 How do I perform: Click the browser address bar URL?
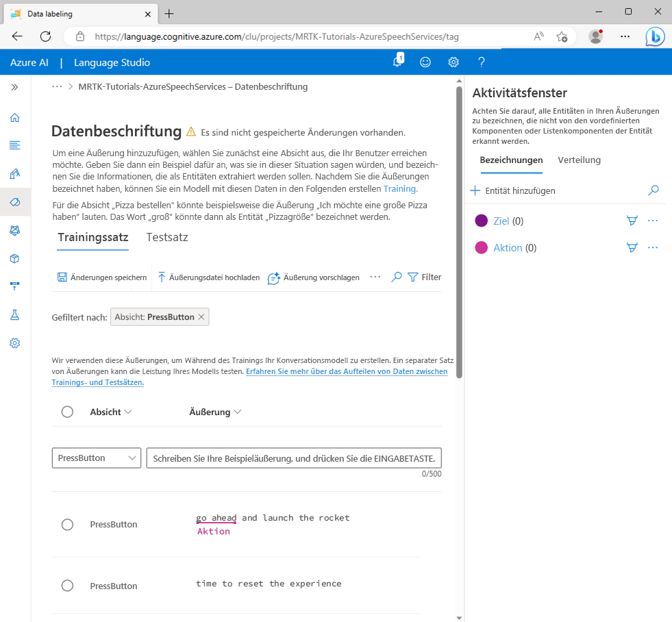point(277,36)
